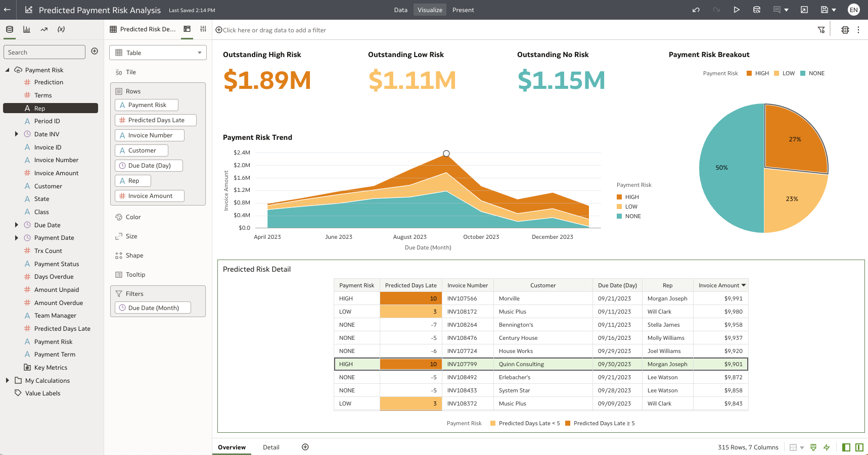Screen dimensions: 868x455
Task: Click the filter bar funnel icon
Action: click(821, 30)
